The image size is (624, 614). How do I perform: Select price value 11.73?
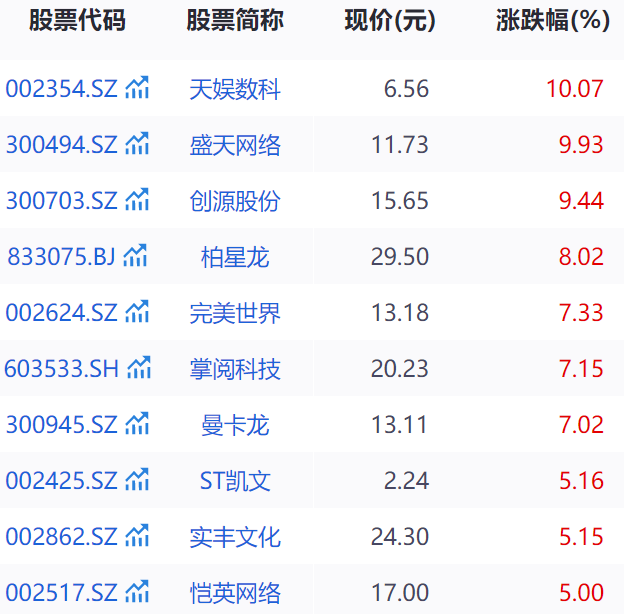point(400,144)
